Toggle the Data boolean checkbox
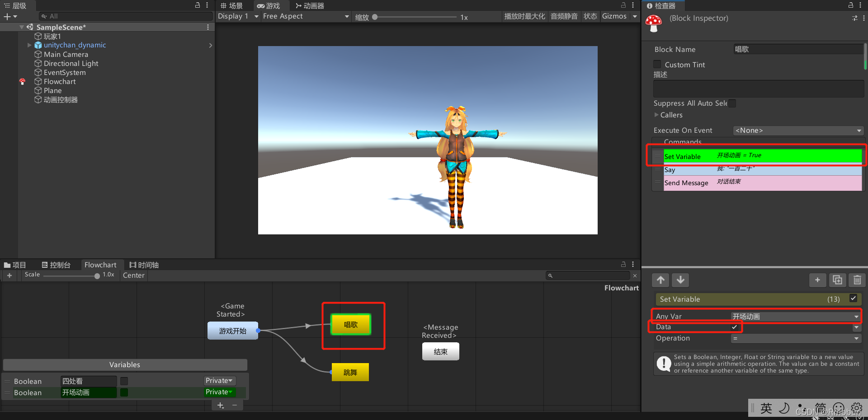 pos(735,327)
